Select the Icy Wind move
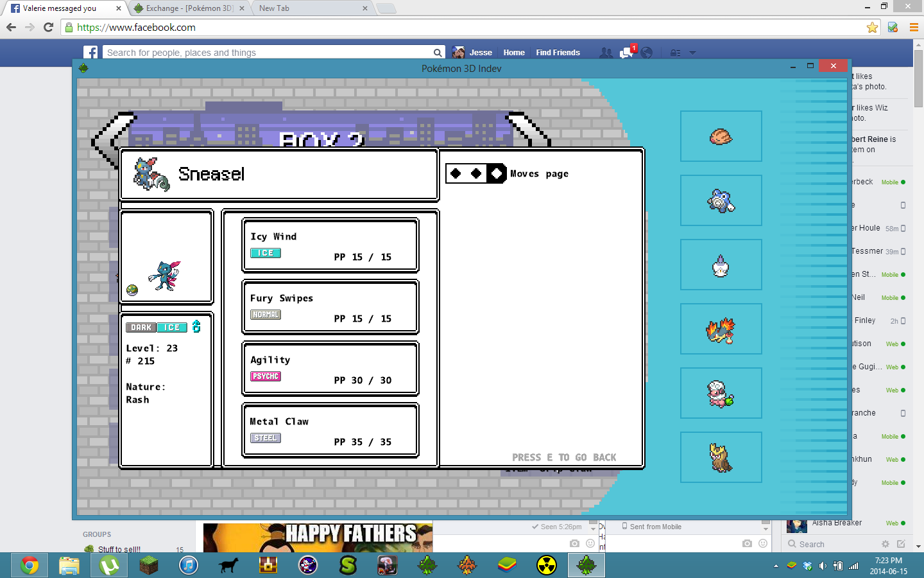924x578 pixels. [x=330, y=245]
